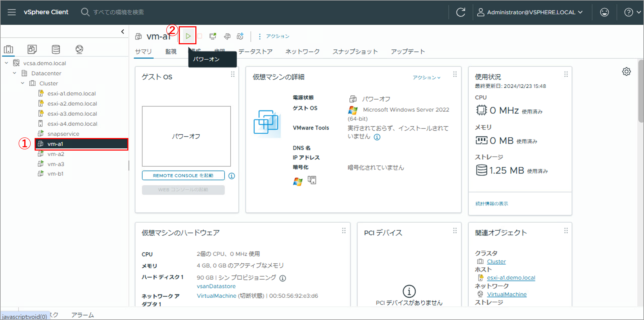The image size is (644, 320).
Task: Click the power off stop icon
Action: tap(200, 36)
